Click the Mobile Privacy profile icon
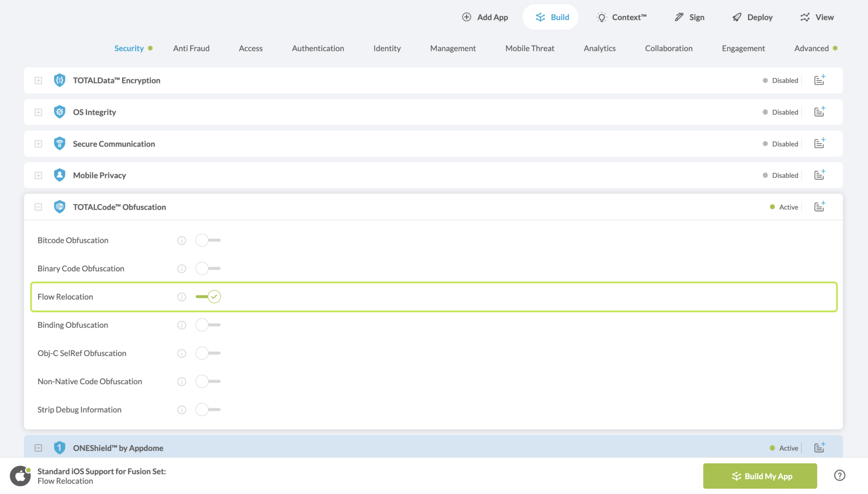Image resolution: width=868 pixels, height=494 pixels. coord(59,175)
